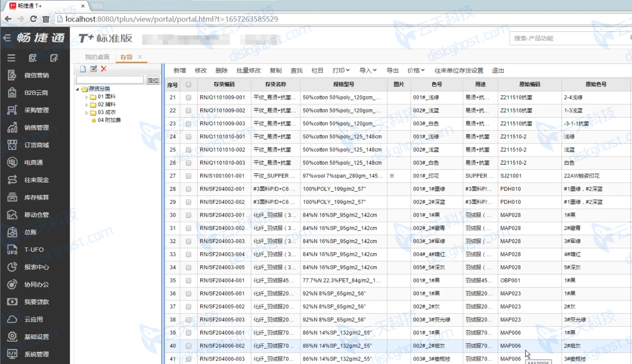
Task: Click the new category page icon
Action: pyautogui.click(x=83, y=69)
